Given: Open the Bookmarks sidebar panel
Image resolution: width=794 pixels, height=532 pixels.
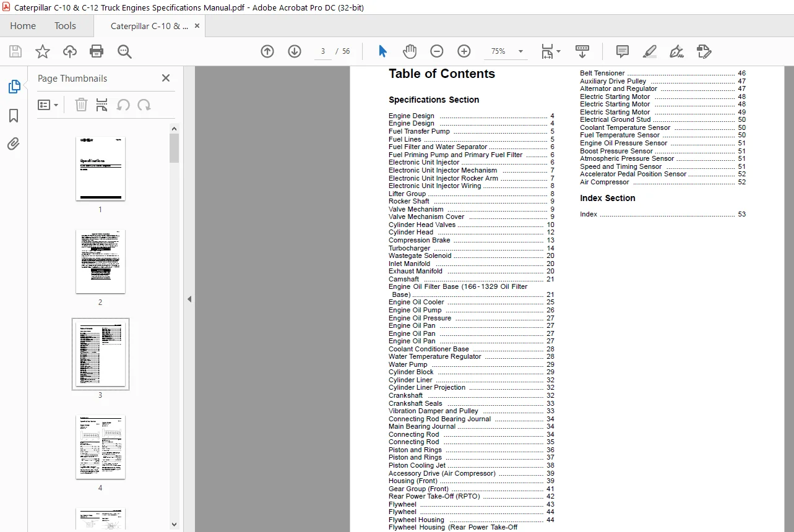Looking at the screenshot, I should coord(14,116).
